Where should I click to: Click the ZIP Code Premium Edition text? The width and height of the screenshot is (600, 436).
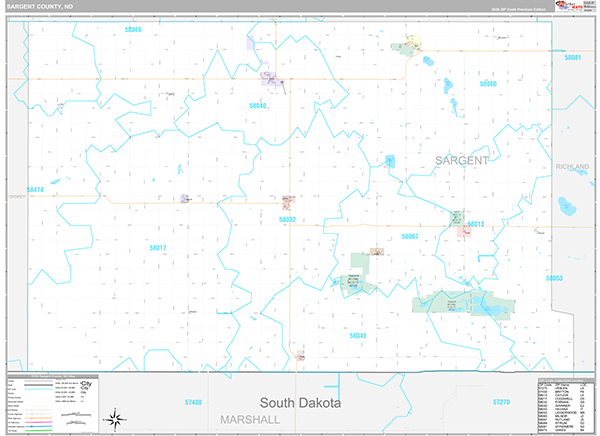pyautogui.click(x=518, y=9)
